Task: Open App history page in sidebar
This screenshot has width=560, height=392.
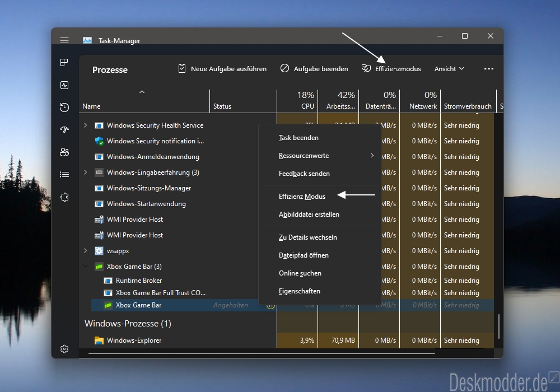Action: pyautogui.click(x=64, y=107)
